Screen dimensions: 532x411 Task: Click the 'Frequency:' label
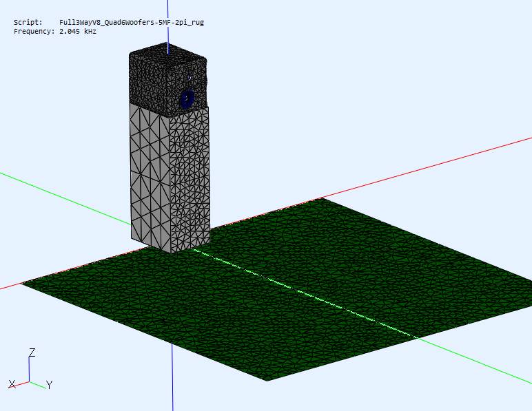tap(34, 32)
